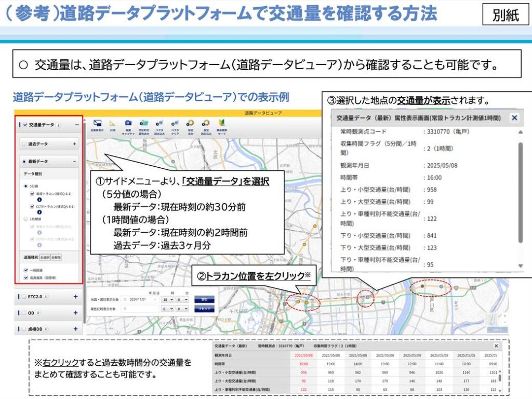532x399 pixels.
Task: Expand the 過去データ panel
Action: 74,144
